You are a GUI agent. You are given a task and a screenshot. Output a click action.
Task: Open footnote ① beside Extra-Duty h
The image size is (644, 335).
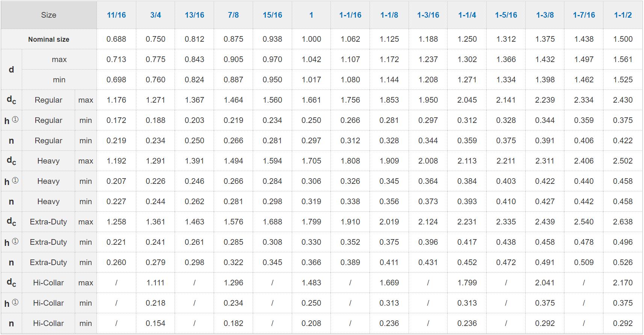(15, 241)
